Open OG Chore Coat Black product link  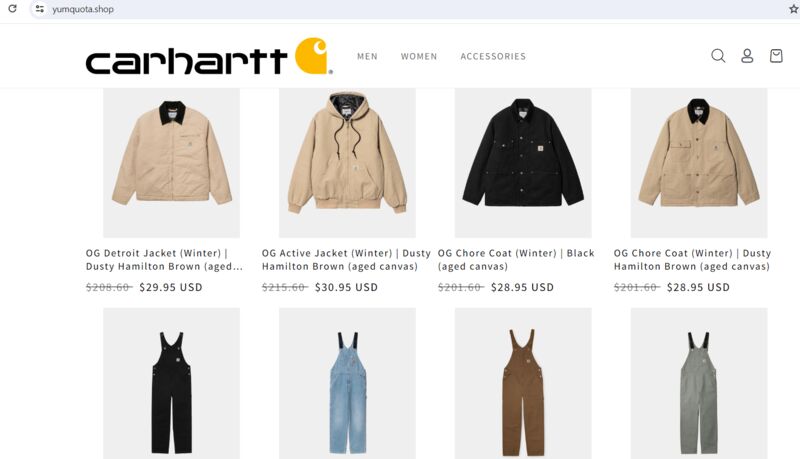point(516,260)
